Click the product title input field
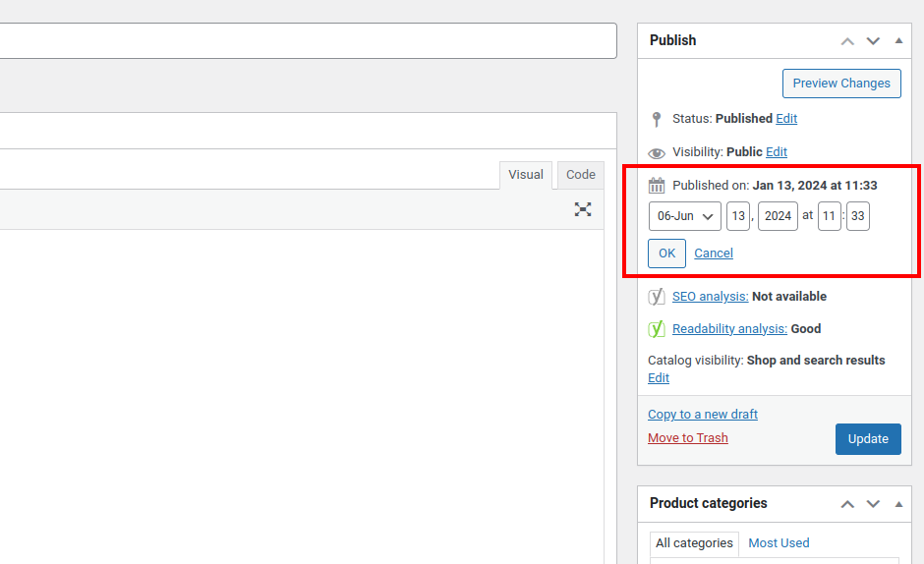The image size is (924, 564). (309, 40)
